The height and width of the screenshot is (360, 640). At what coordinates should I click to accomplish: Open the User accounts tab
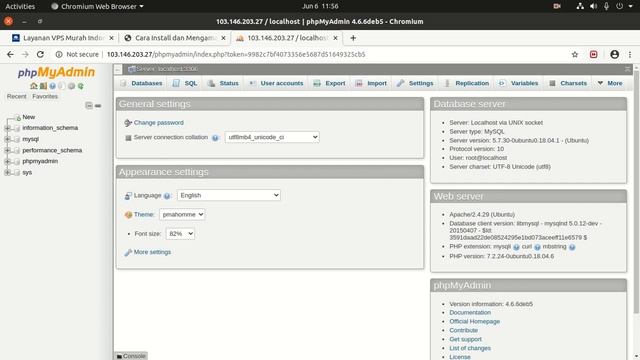tap(276, 83)
